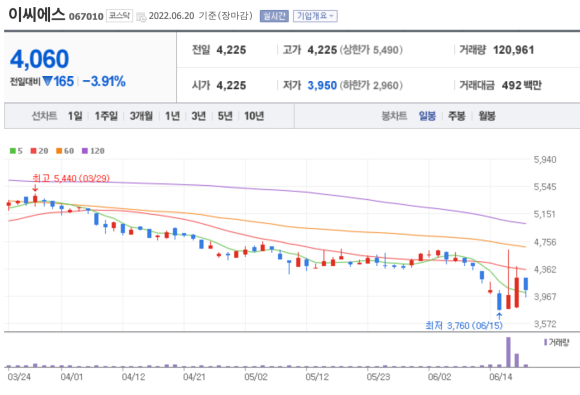Show the 10년 line chart
Screen dimensions: 580x395
pyautogui.click(x=254, y=116)
